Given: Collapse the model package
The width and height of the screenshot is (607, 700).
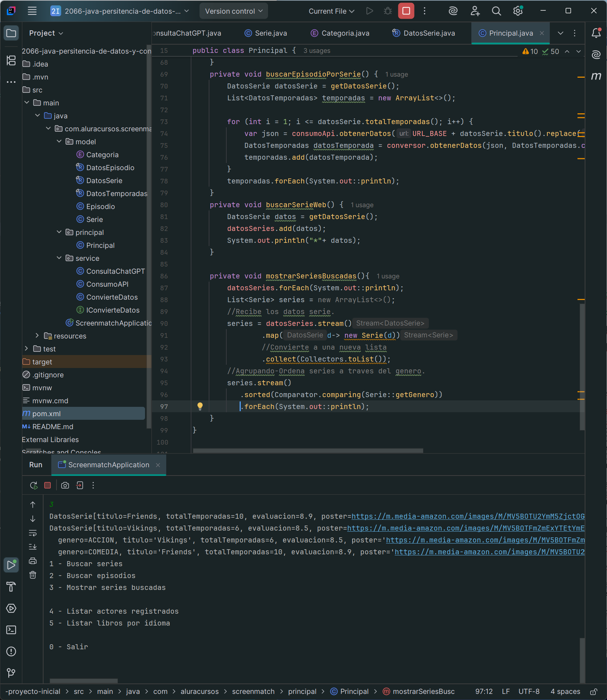Looking at the screenshot, I should [x=59, y=141].
